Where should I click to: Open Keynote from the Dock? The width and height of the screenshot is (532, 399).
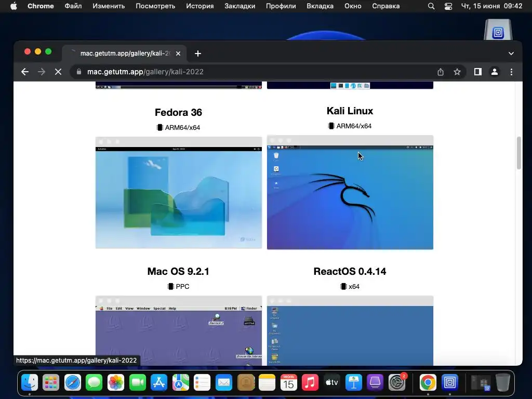coord(353,383)
